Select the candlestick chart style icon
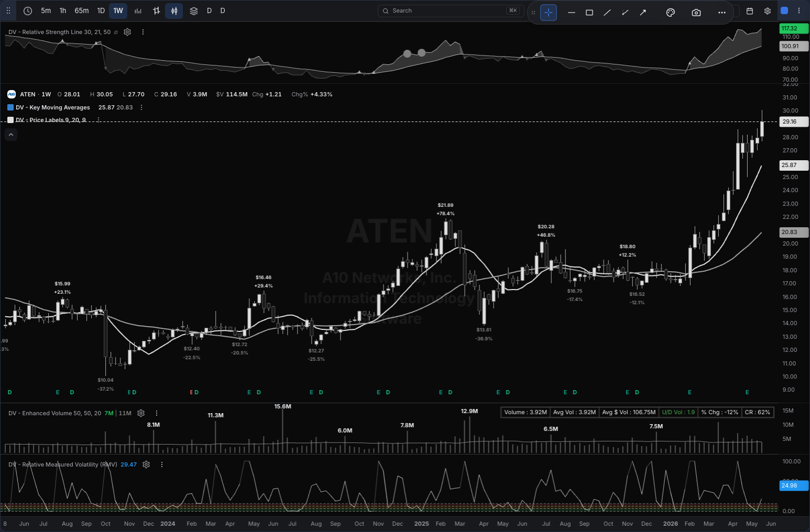This screenshot has width=810, height=532. pos(174,10)
